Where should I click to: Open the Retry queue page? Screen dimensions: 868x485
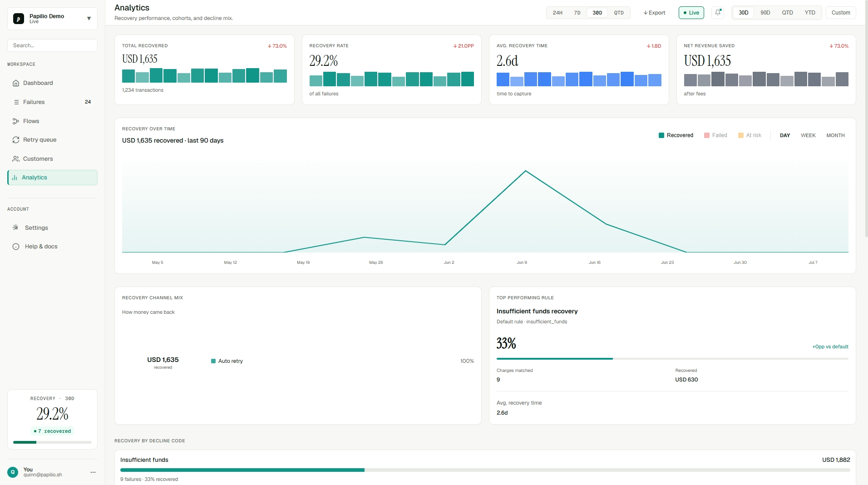pos(52,140)
